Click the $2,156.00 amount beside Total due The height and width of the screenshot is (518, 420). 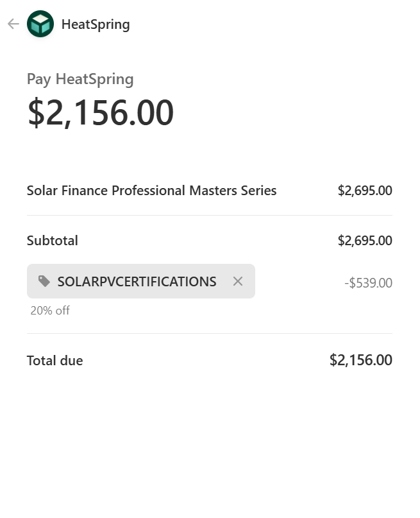point(360,360)
